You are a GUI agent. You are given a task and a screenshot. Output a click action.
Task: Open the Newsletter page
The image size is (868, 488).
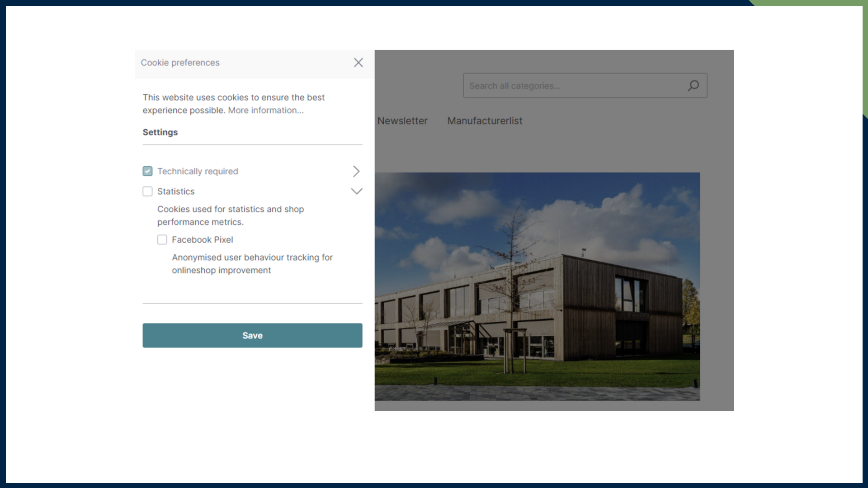[402, 121]
